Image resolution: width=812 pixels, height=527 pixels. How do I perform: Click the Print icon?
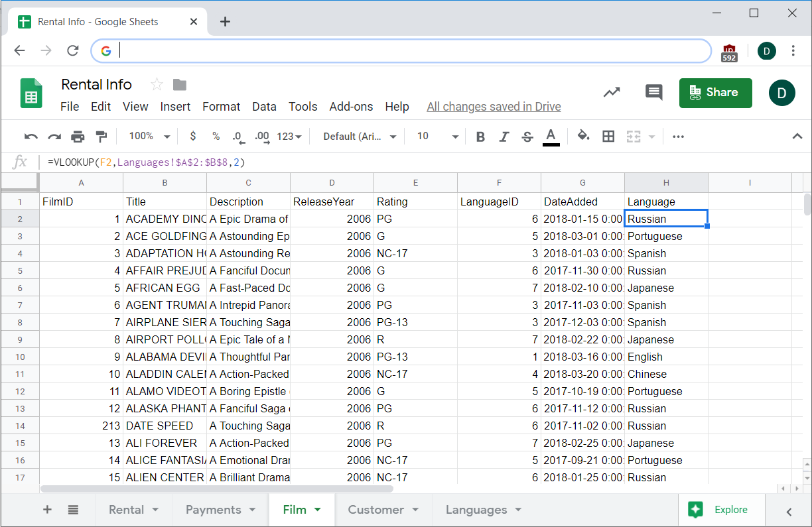[78, 137]
